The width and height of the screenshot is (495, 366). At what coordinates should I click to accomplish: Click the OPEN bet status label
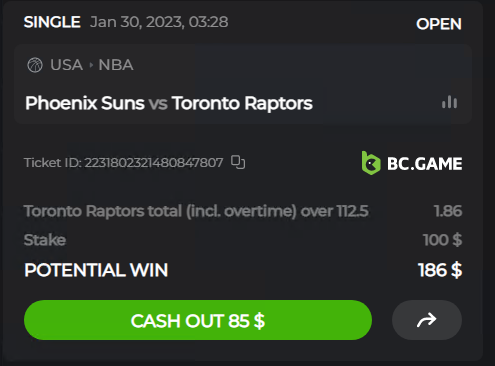tap(439, 24)
